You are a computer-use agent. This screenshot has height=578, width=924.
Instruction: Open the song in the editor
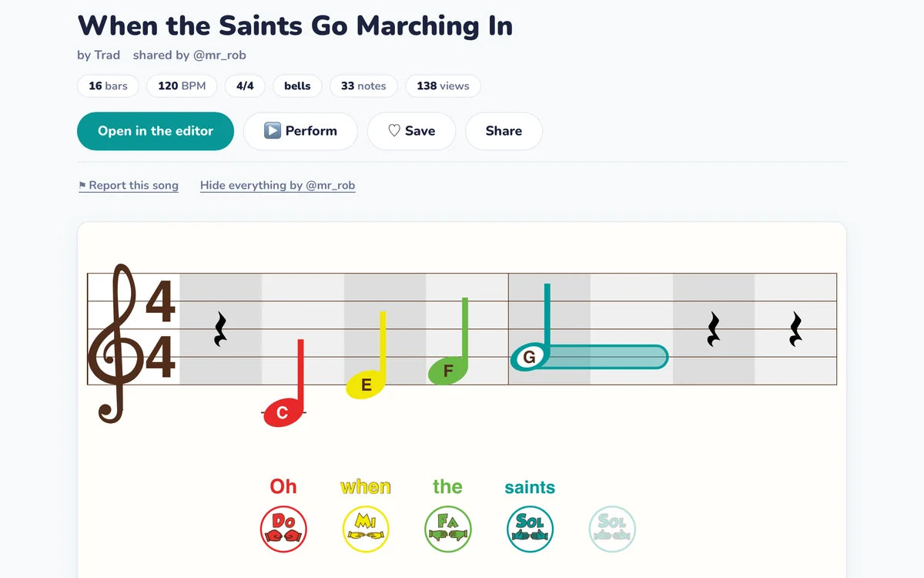(x=156, y=131)
